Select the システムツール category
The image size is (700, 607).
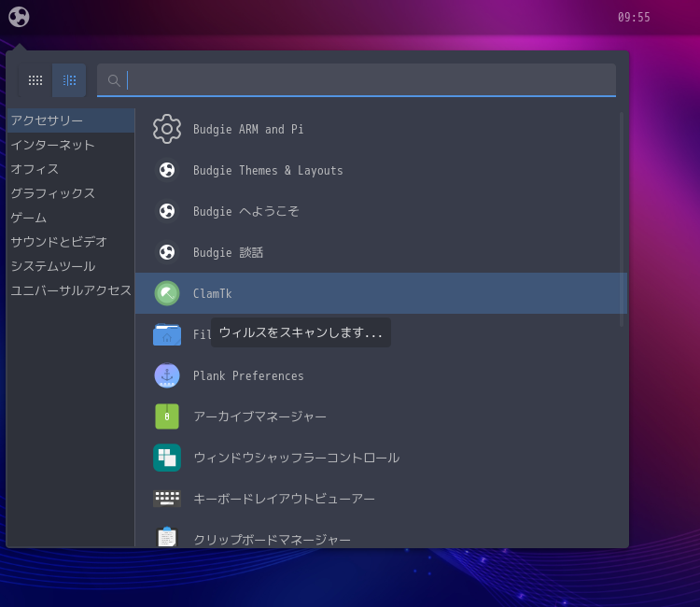(x=71, y=266)
